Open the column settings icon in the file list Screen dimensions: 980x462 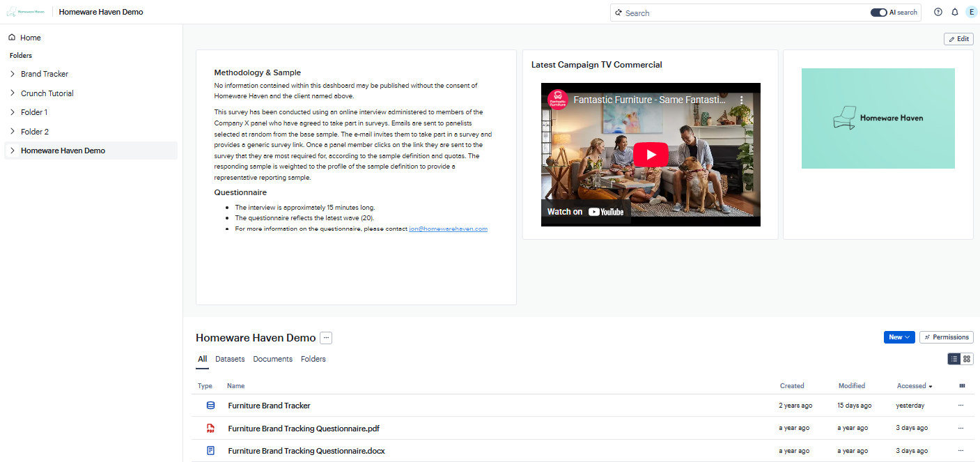click(x=962, y=385)
